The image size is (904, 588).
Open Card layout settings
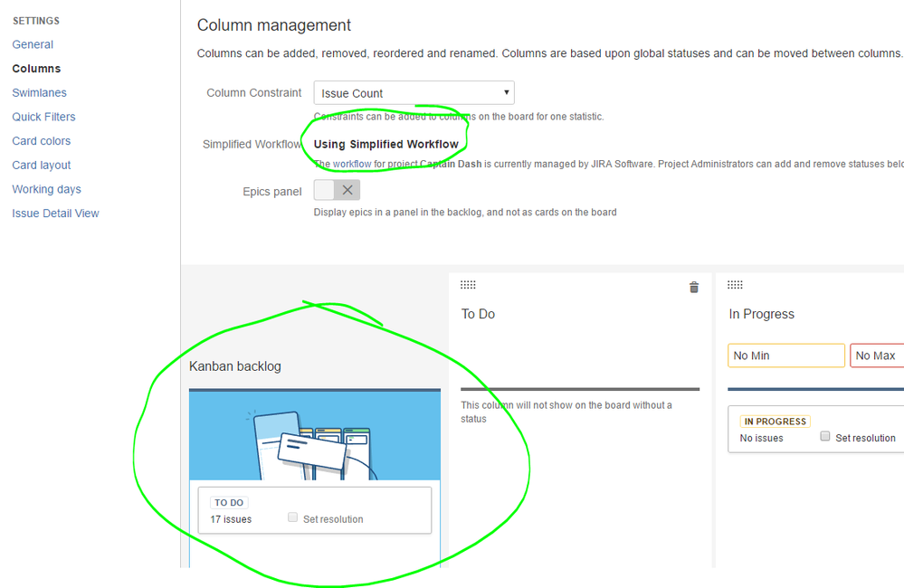(42, 166)
